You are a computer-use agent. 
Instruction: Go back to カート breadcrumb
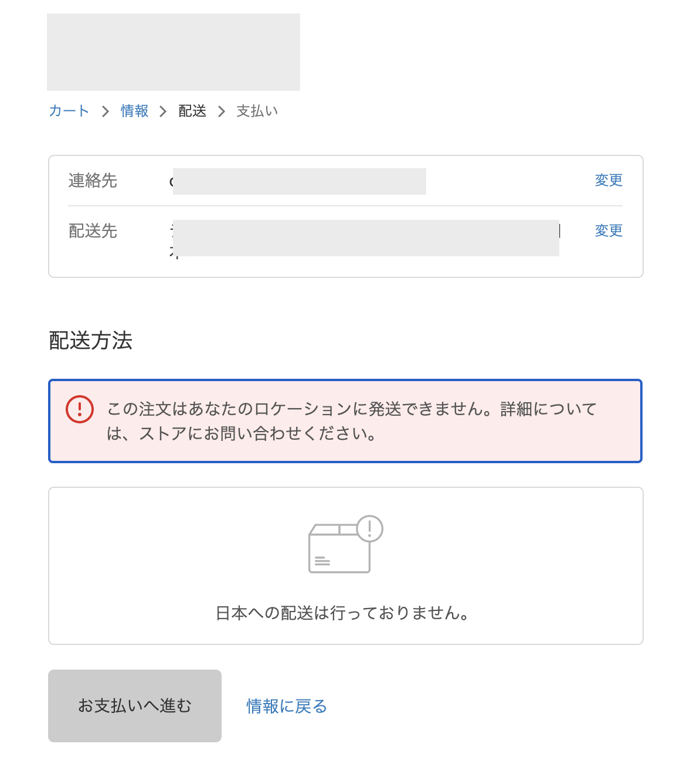[69, 111]
